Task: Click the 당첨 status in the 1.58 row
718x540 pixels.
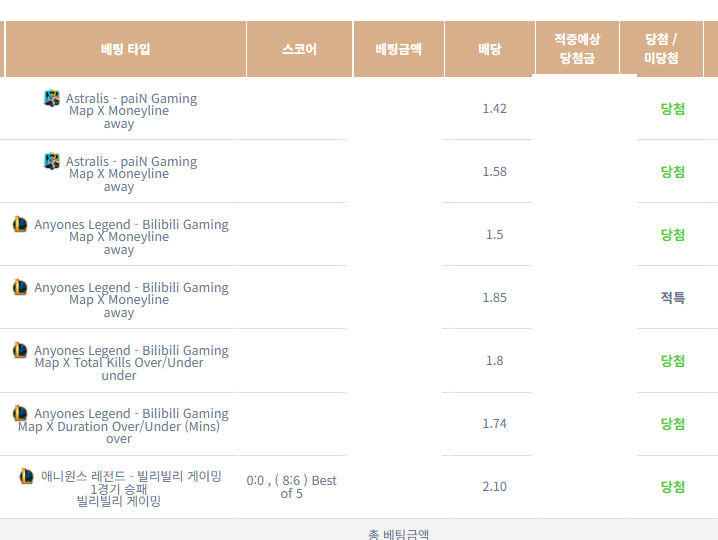Action: click(673, 172)
